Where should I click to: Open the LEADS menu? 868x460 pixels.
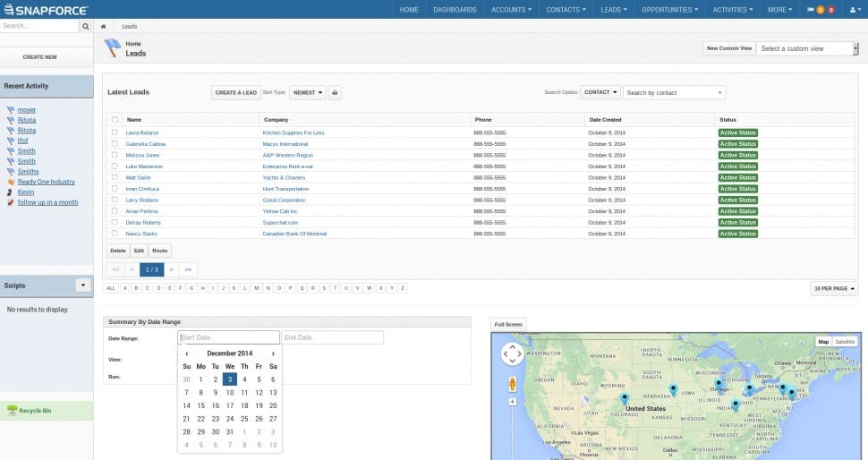pos(613,10)
